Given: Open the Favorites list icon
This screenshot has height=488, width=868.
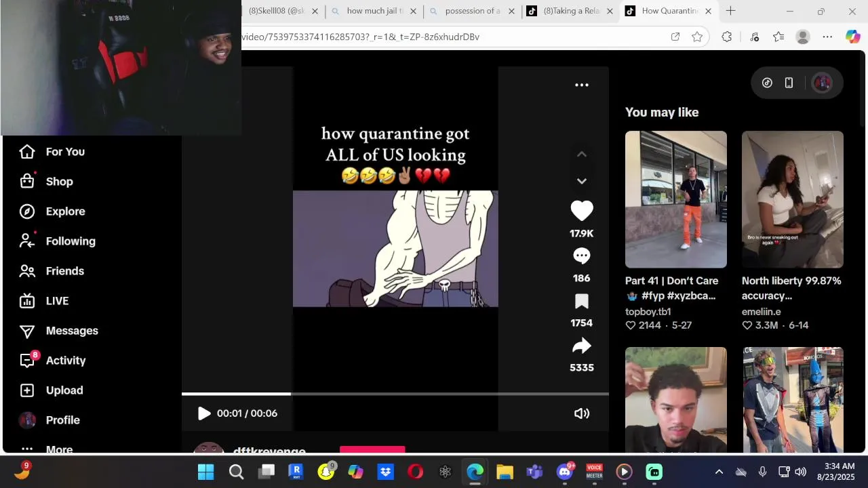Looking at the screenshot, I should tap(778, 37).
